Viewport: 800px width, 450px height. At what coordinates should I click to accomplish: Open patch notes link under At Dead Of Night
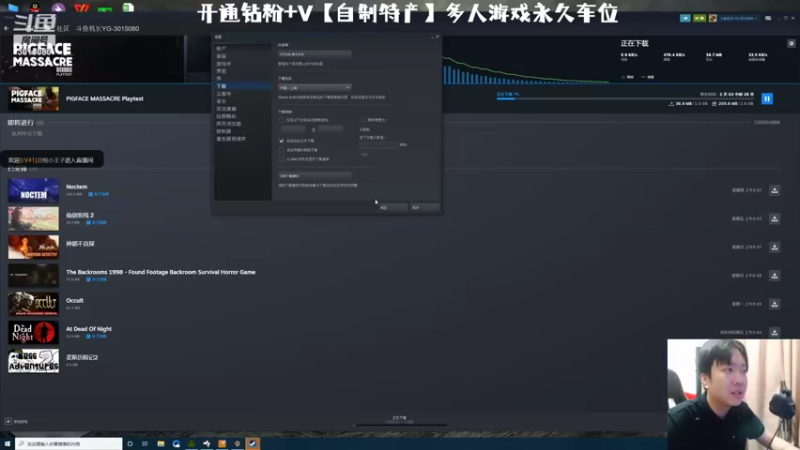[x=97, y=336]
